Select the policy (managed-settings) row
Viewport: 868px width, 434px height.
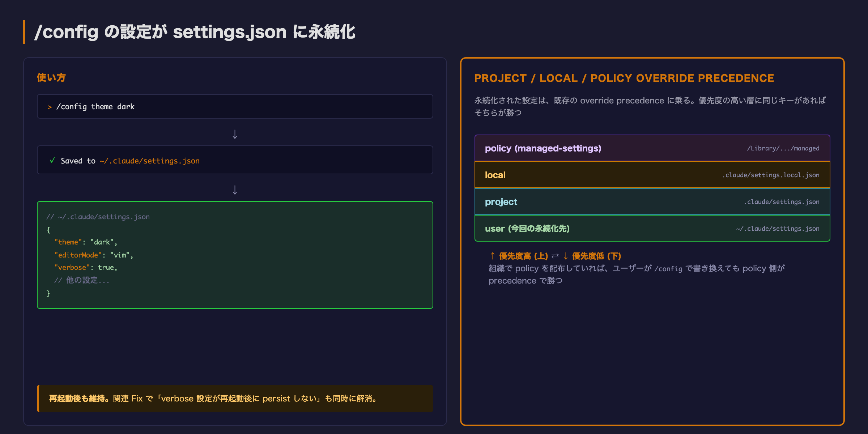click(652, 148)
